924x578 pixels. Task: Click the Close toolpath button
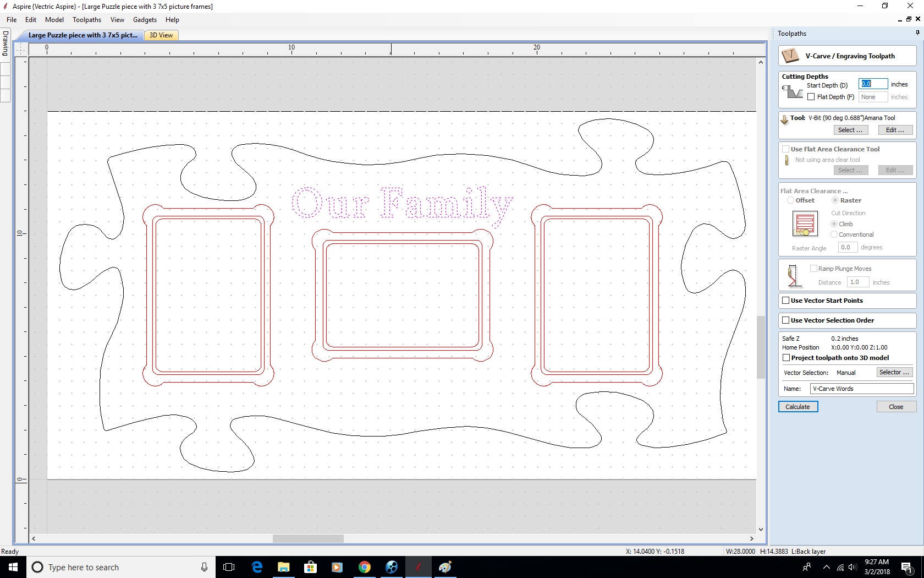point(896,407)
